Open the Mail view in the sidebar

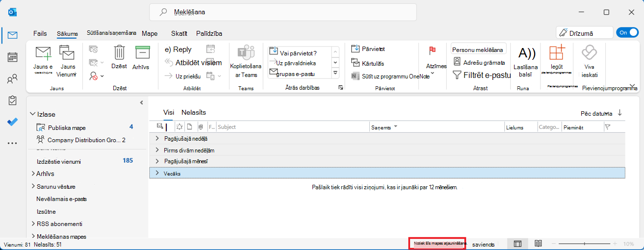(x=13, y=35)
